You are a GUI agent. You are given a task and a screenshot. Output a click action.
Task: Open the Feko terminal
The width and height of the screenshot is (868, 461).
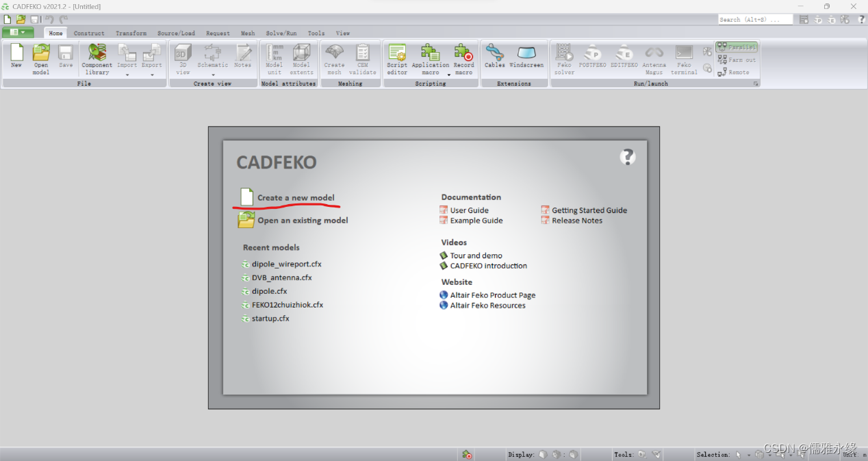(x=684, y=59)
